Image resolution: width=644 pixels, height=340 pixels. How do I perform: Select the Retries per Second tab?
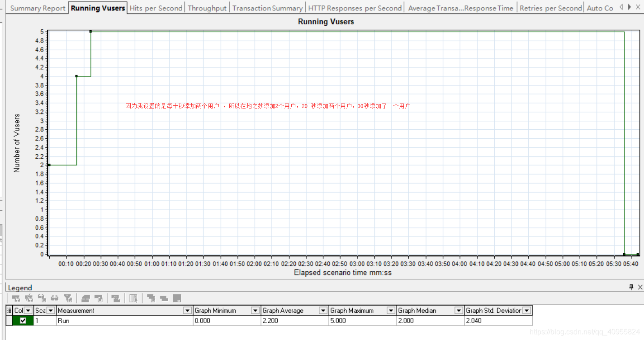point(550,8)
